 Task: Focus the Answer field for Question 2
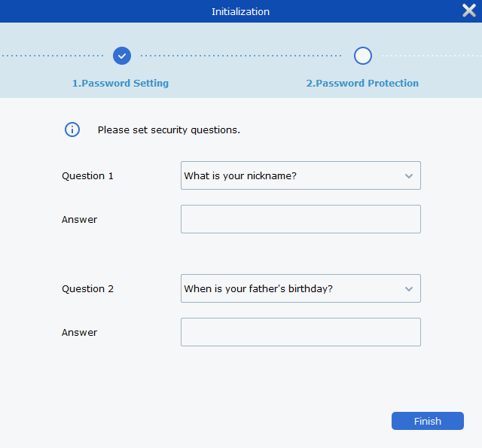pyautogui.click(x=300, y=332)
